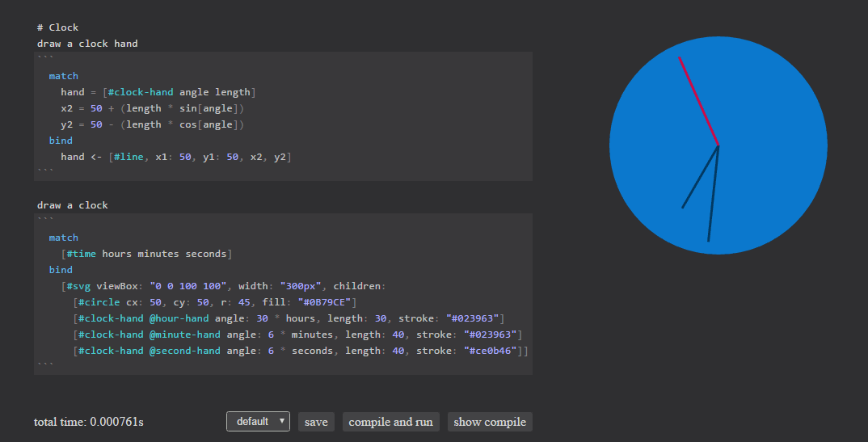
Task: Place cursor on the "y2 = 50 -" code line
Action: pos(152,124)
